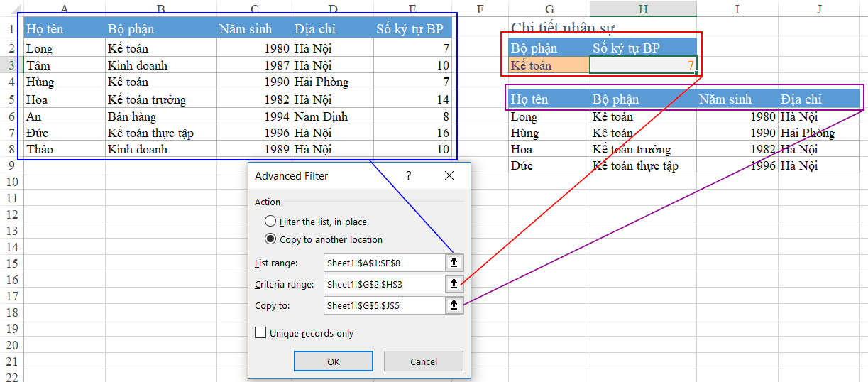Click the Criteria range collapse dialog icon
The width and height of the screenshot is (868, 382).
(x=454, y=284)
